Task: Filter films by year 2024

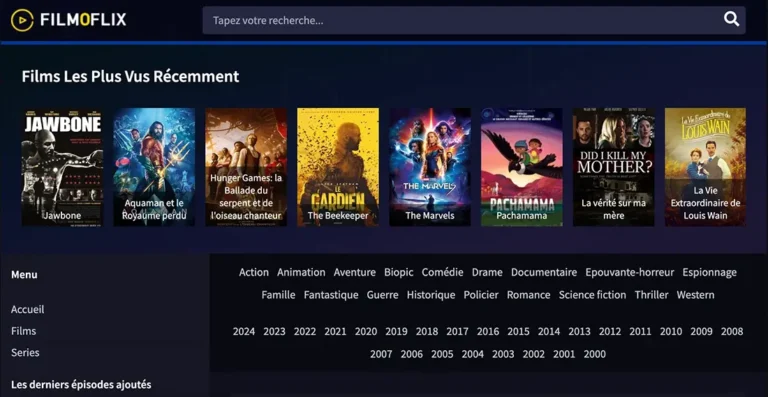Action: coord(244,331)
